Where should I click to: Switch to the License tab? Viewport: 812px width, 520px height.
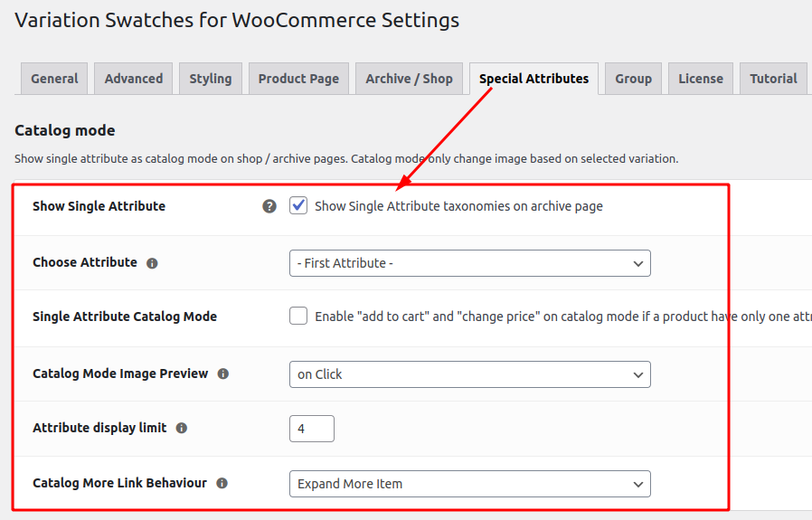click(x=701, y=79)
